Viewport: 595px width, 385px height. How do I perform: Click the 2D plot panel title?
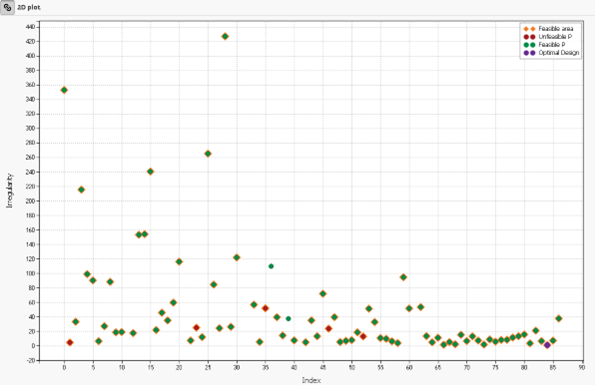(29, 7)
